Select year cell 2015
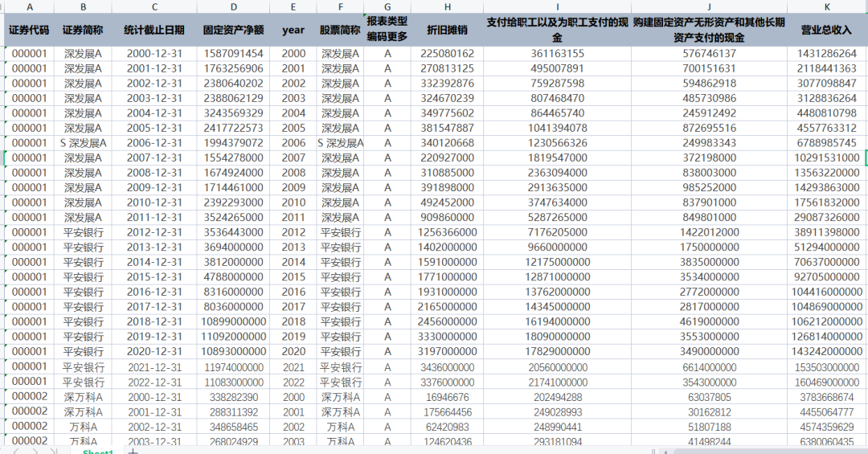Viewport: 868px width, 454px height. [x=293, y=277]
